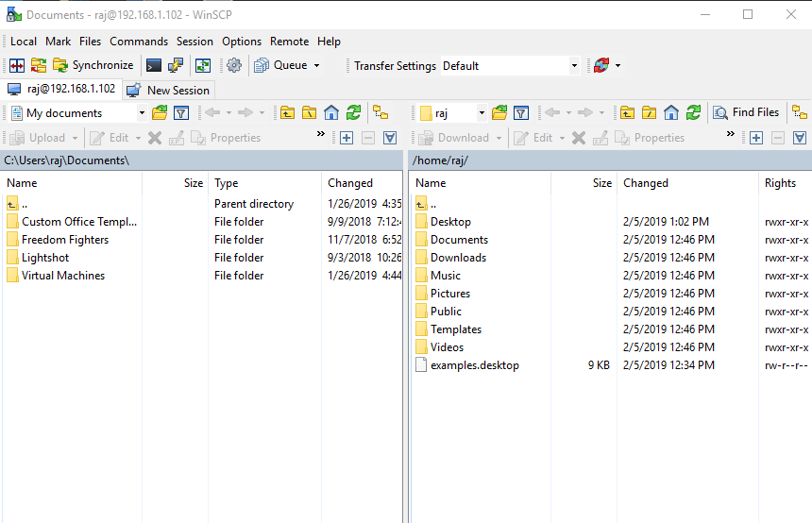Open the Help menu
The height and width of the screenshot is (523, 812).
click(329, 42)
